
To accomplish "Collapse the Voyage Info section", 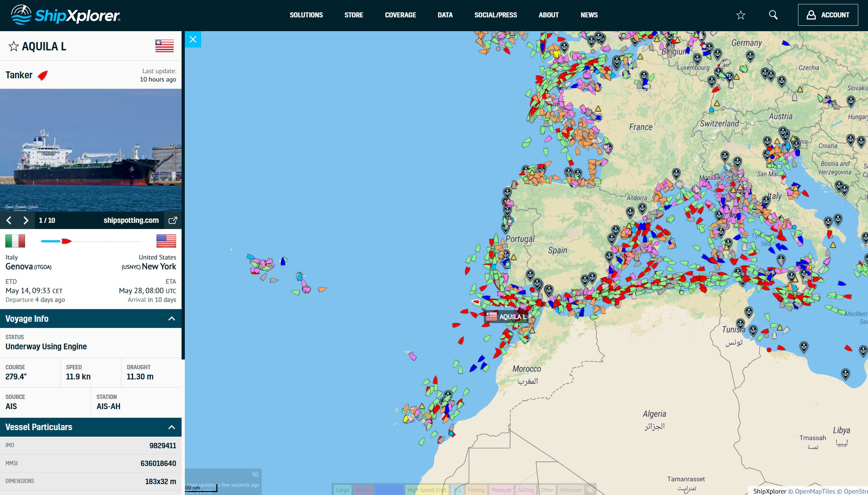I will click(172, 319).
